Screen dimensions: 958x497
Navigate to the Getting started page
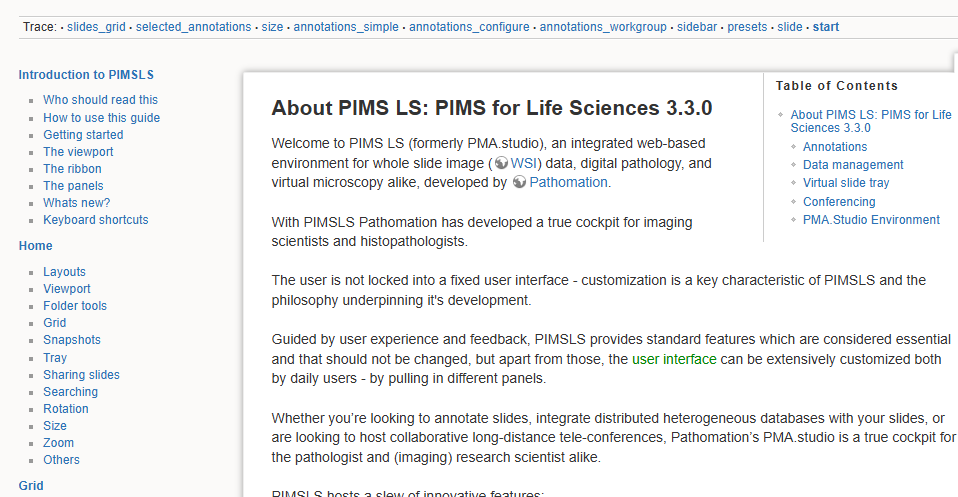tap(83, 135)
